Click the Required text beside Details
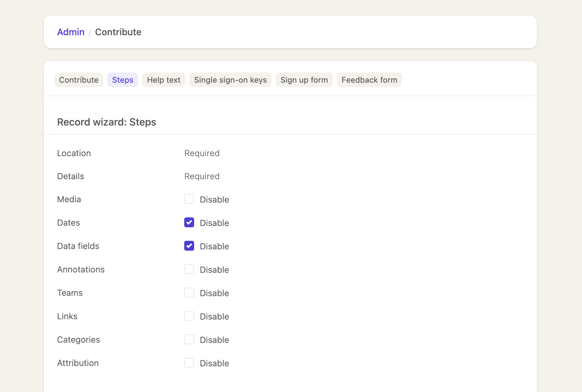Image resolution: width=582 pixels, height=392 pixels. point(202,177)
